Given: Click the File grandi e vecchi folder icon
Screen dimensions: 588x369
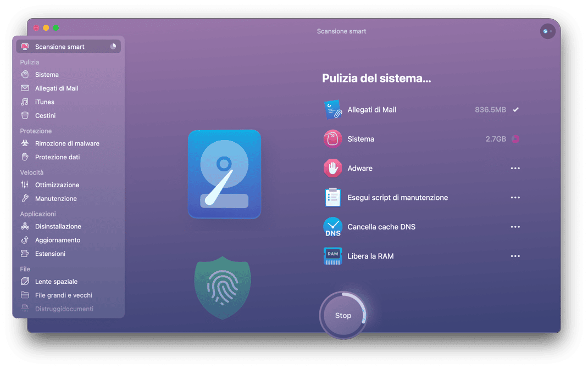Looking at the screenshot, I should (x=25, y=295).
